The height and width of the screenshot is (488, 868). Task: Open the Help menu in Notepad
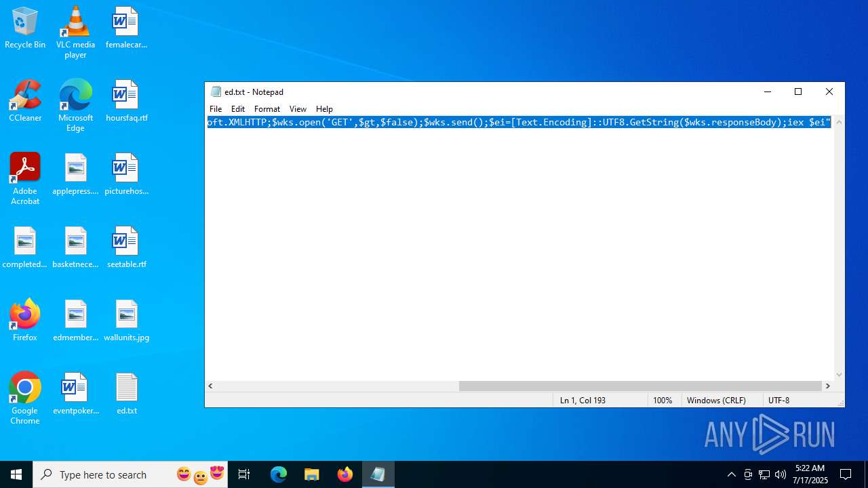324,109
